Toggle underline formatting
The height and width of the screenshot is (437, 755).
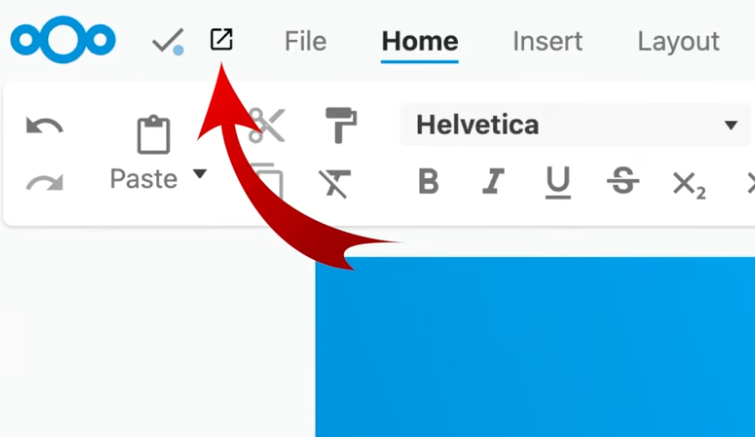click(x=557, y=182)
